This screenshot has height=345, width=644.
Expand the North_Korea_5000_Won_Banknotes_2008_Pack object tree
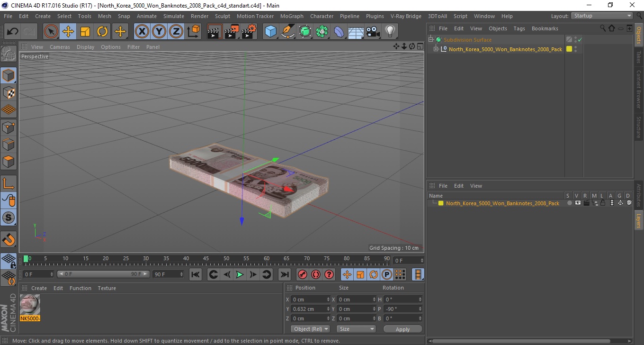(x=436, y=49)
